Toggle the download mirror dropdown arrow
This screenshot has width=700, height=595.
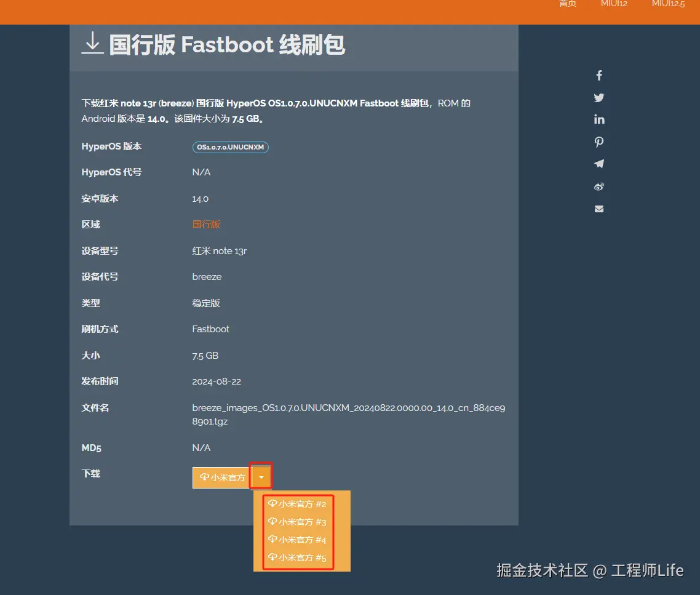coord(261,477)
